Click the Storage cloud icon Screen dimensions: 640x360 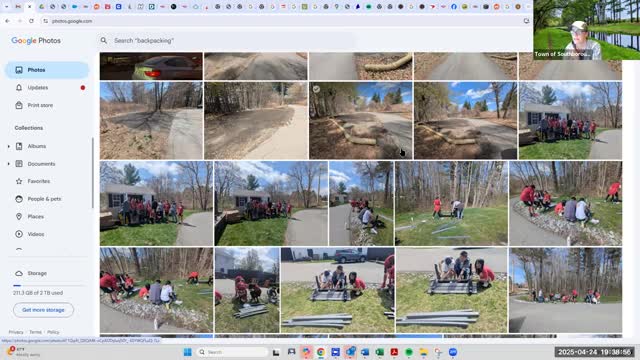point(19,273)
